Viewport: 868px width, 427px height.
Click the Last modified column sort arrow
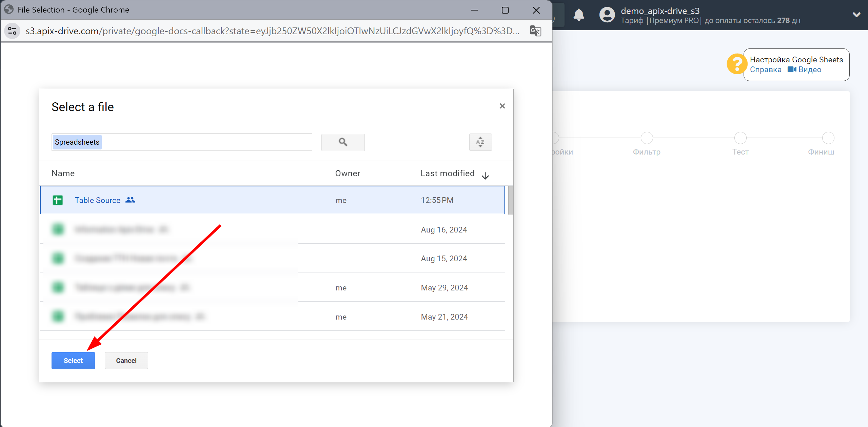coord(486,175)
